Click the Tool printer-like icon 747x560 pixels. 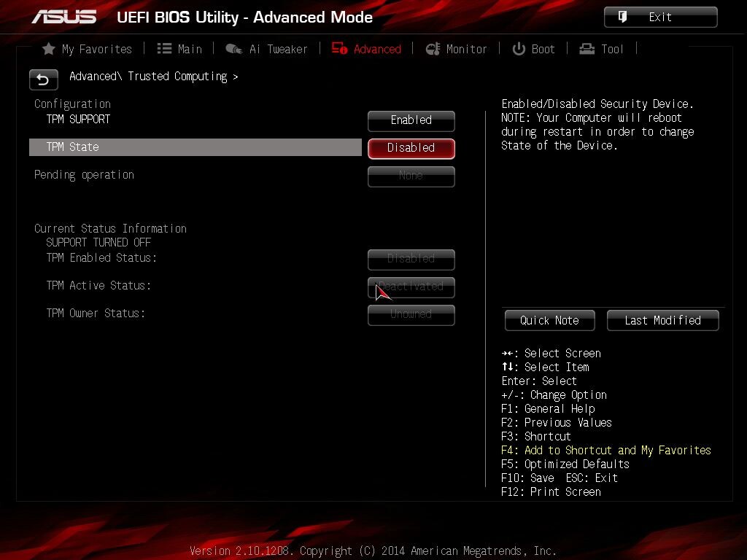pyautogui.click(x=587, y=49)
